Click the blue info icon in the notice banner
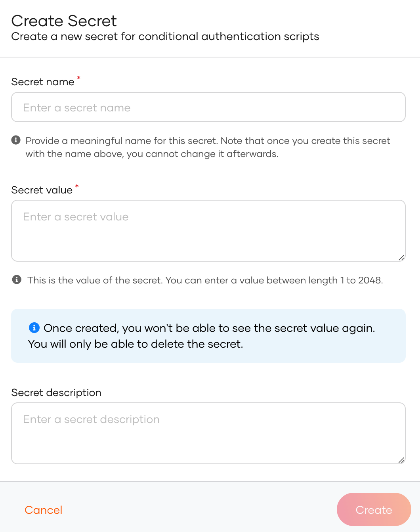Viewport: 420px width, 532px height. click(x=35, y=327)
